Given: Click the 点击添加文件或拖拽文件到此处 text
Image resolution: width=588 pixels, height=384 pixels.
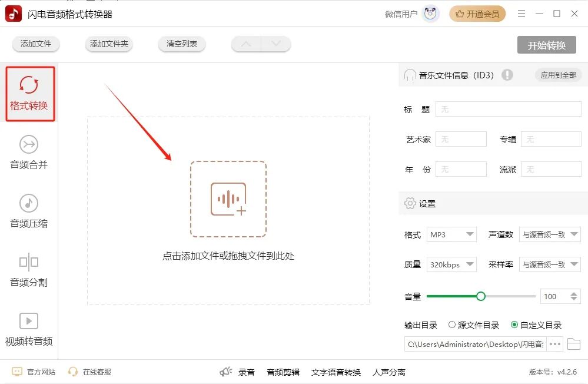Looking at the screenshot, I should click(x=228, y=256).
